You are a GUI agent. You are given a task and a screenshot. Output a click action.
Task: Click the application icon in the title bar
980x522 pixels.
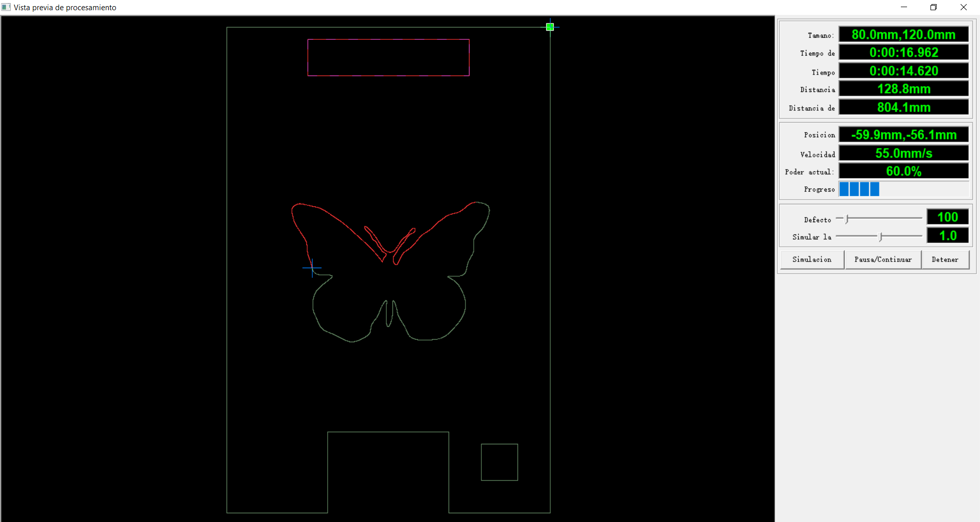(x=6, y=7)
